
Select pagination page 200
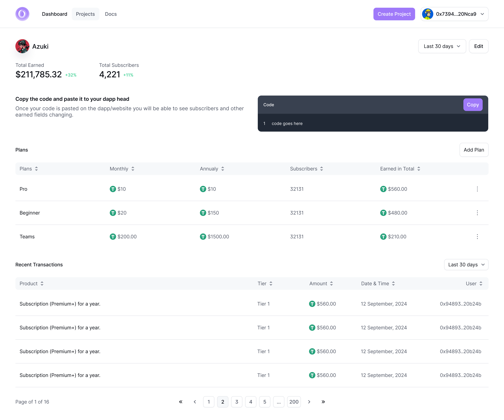[294, 402]
